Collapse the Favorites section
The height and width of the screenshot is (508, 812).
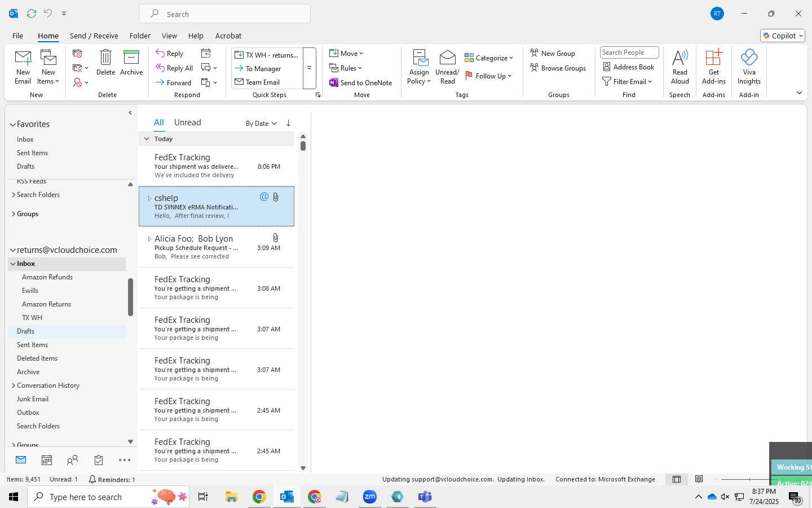click(13, 125)
